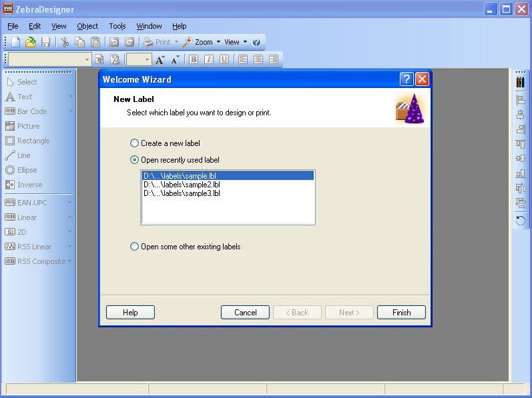Select Open some other existing labels option
Screen dimensions: 532x398
186,247
